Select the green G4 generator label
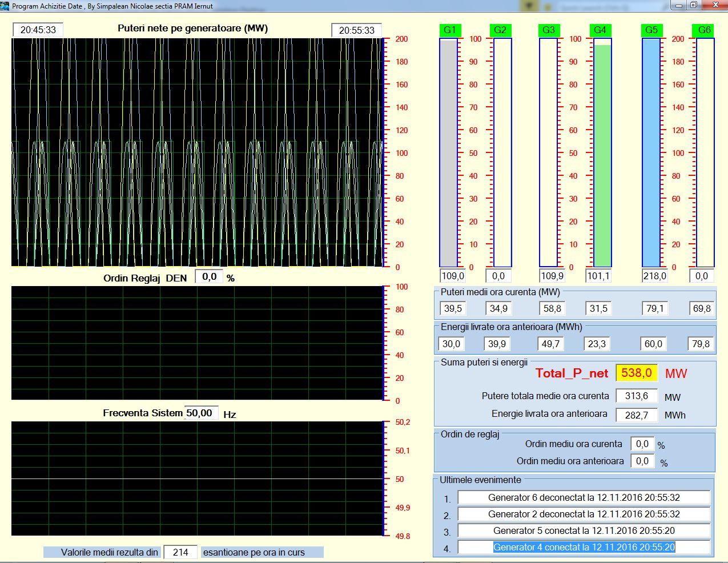The width and height of the screenshot is (728, 563). (x=600, y=30)
